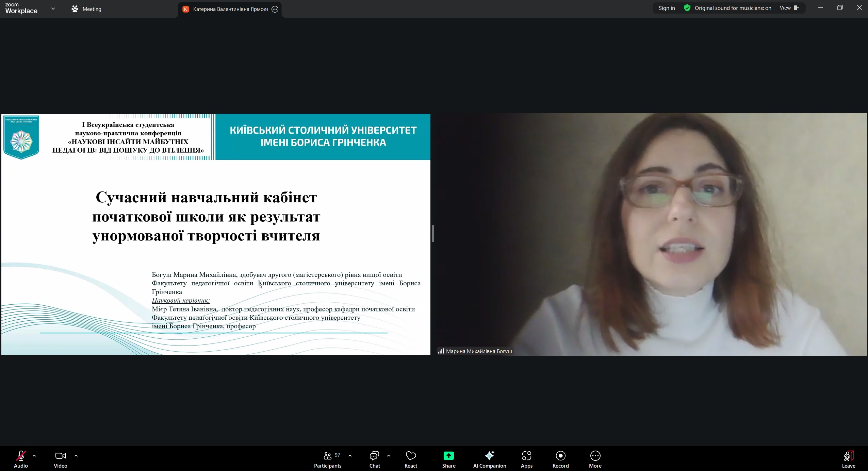Screen dimensions: 868x471
Task: Click the React heart icon
Action: point(411,459)
